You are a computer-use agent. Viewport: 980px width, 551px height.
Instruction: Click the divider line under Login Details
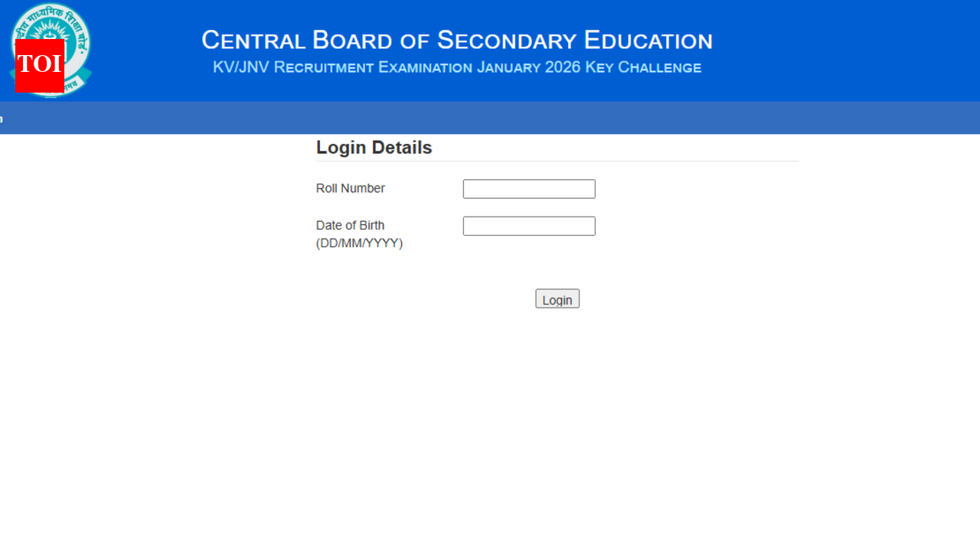(x=557, y=159)
